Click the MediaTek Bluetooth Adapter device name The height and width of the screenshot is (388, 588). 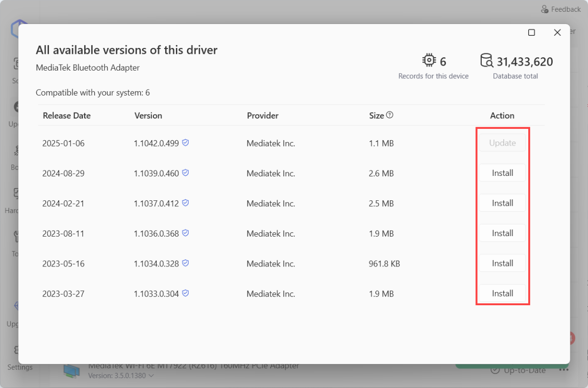tap(88, 68)
